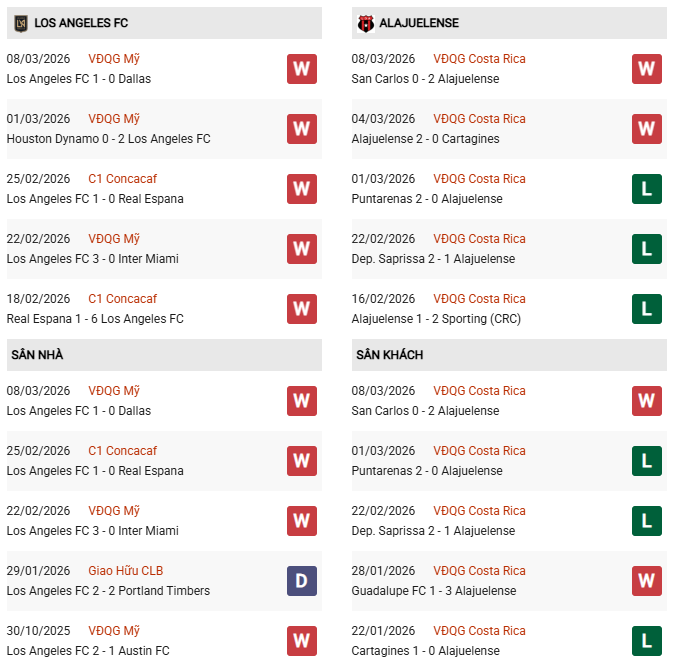The image size is (673, 671).
Task: Click the Los Angeles FC team logo
Action: pos(20,22)
